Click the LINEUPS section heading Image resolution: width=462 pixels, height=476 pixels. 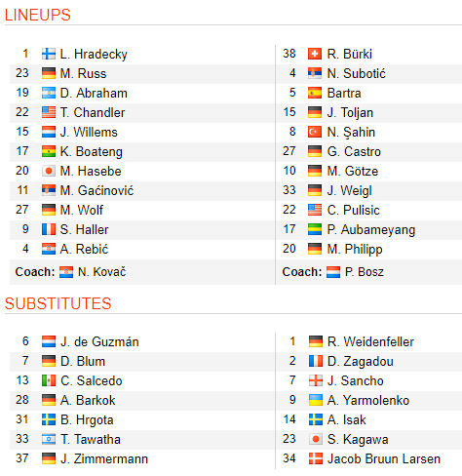[38, 15]
